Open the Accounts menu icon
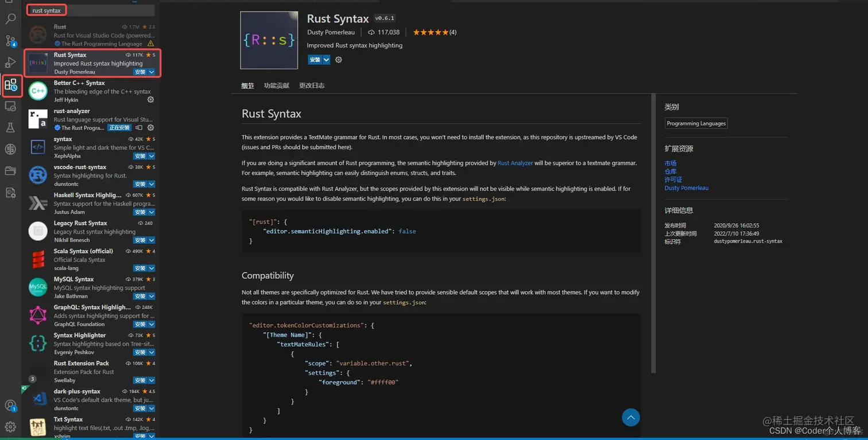Screen dimensions: 868x440 10,406
